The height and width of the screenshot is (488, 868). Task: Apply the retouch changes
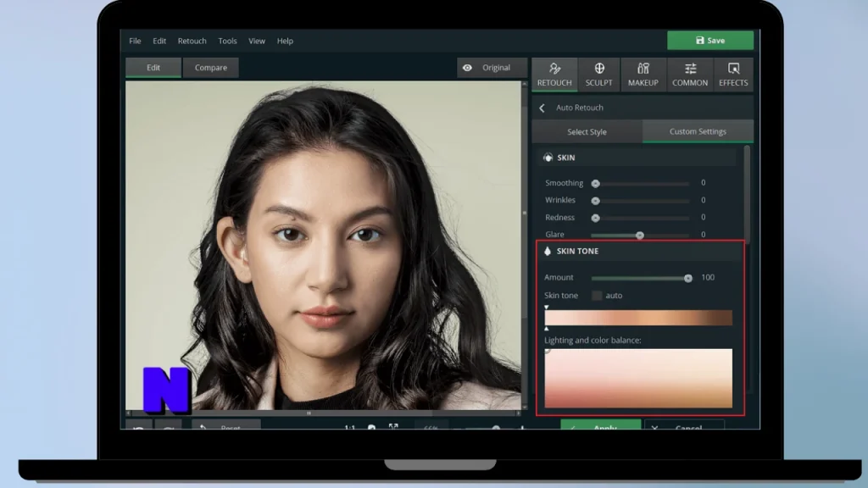point(601,425)
